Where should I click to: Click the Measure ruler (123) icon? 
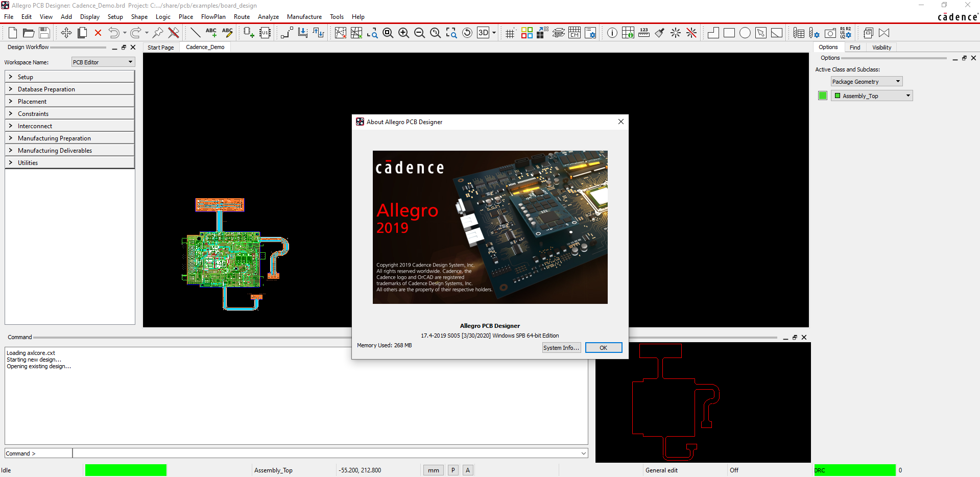[x=644, y=33]
